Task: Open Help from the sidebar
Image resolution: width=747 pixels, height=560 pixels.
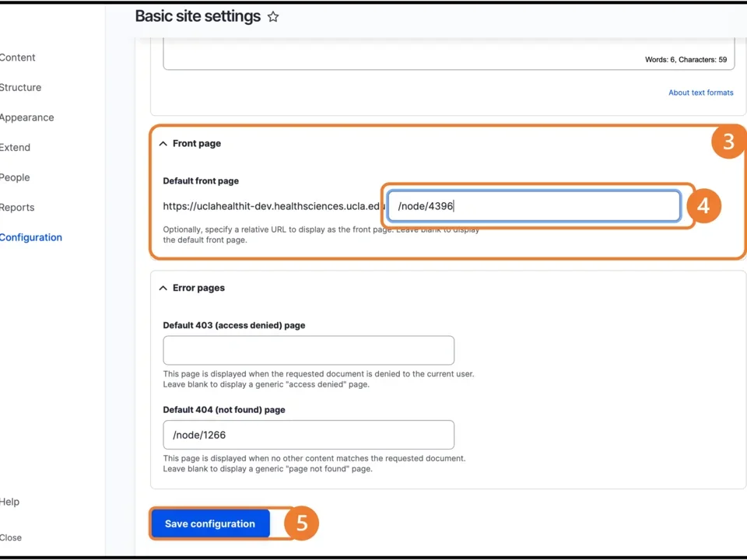Action: coord(10,502)
